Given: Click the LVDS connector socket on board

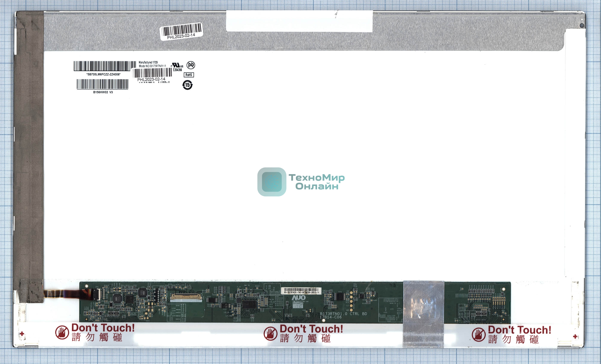Looking at the screenshot, I should [x=186, y=297].
